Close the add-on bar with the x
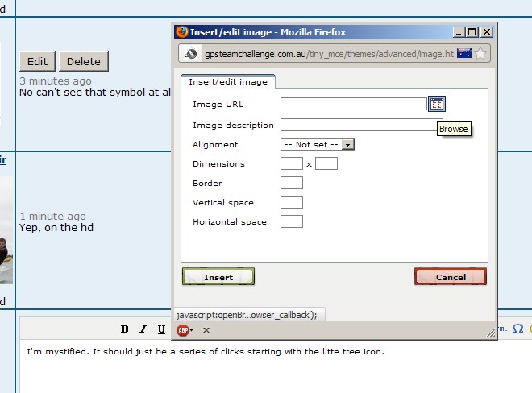The height and width of the screenshot is (393, 532). (206, 329)
